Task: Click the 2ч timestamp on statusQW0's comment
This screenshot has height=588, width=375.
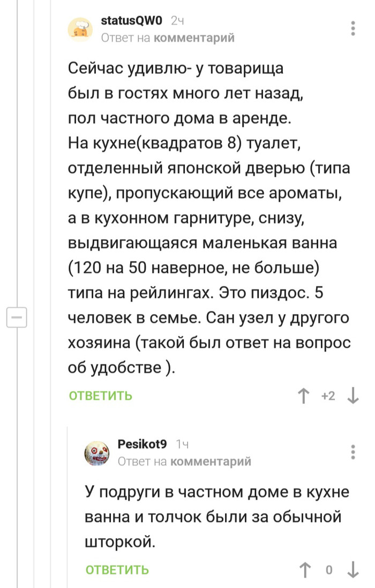Action: pos(177,21)
